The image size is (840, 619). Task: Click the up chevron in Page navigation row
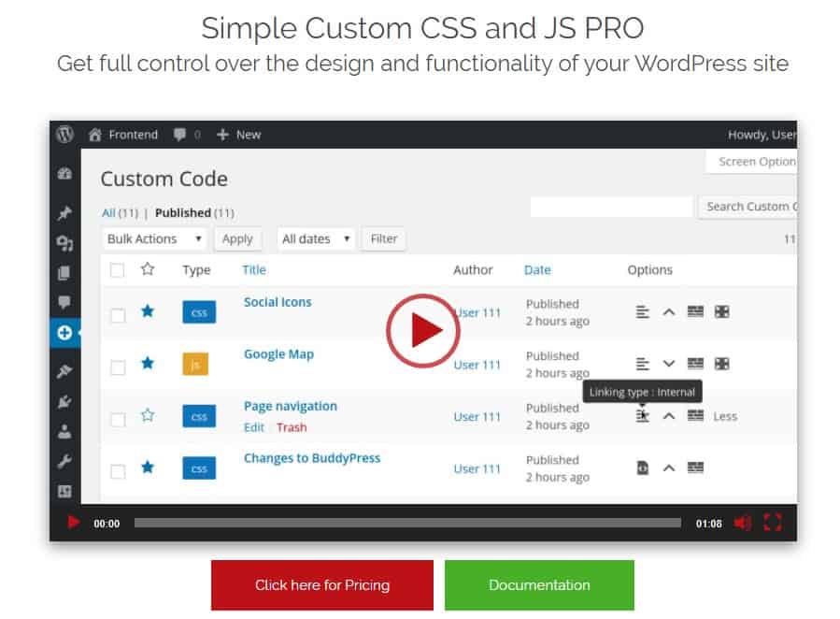point(669,416)
